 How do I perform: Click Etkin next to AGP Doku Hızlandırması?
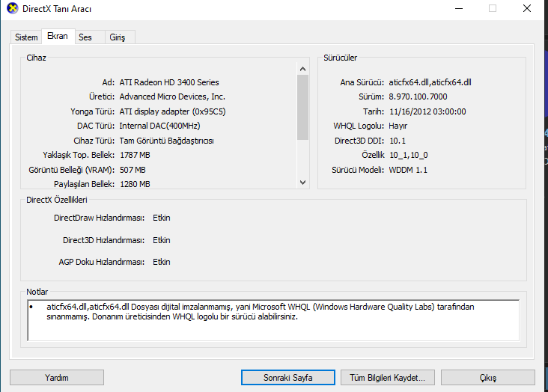click(162, 262)
